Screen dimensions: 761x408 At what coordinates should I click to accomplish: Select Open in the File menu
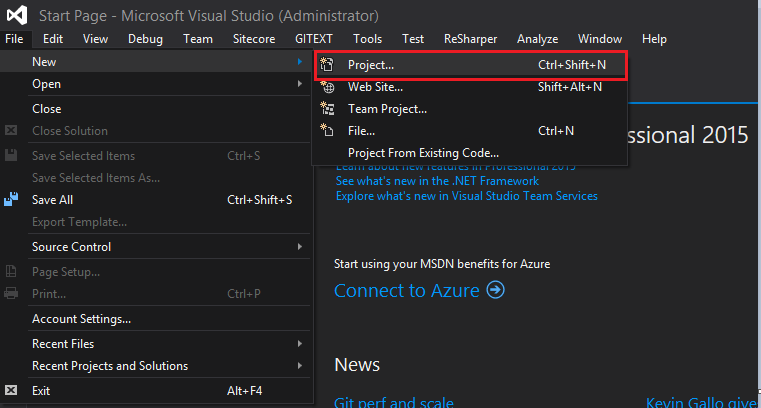click(155, 84)
